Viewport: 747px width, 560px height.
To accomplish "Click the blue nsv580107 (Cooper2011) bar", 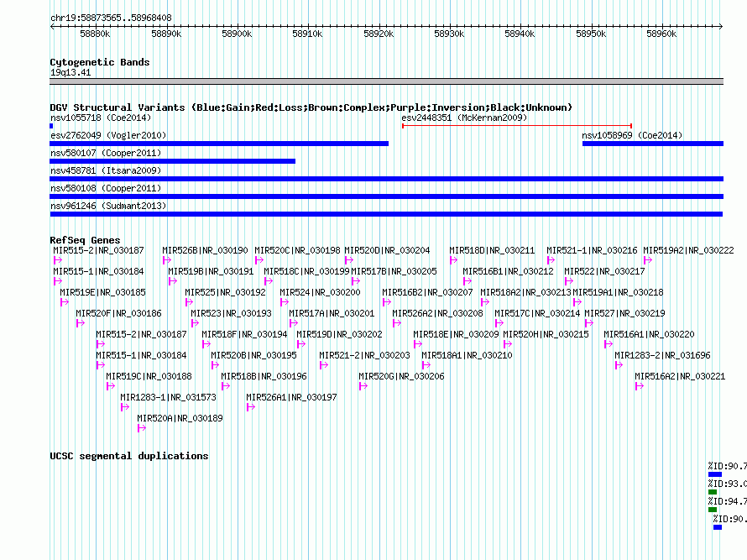I will click(172, 161).
